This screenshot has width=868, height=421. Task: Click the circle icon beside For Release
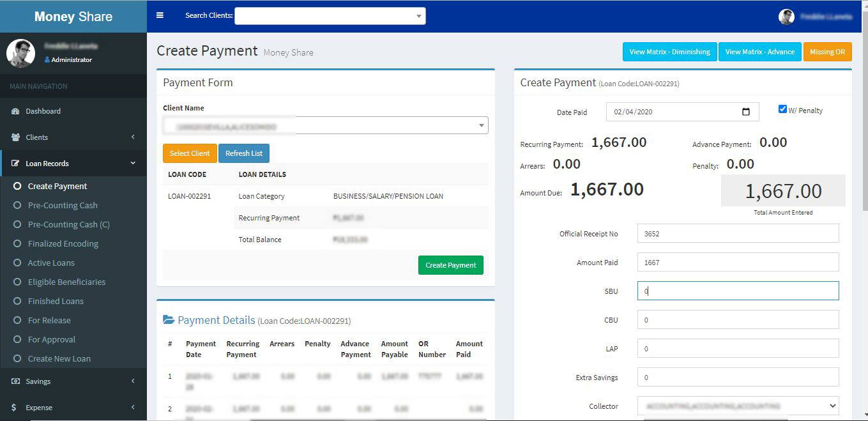pos(17,320)
